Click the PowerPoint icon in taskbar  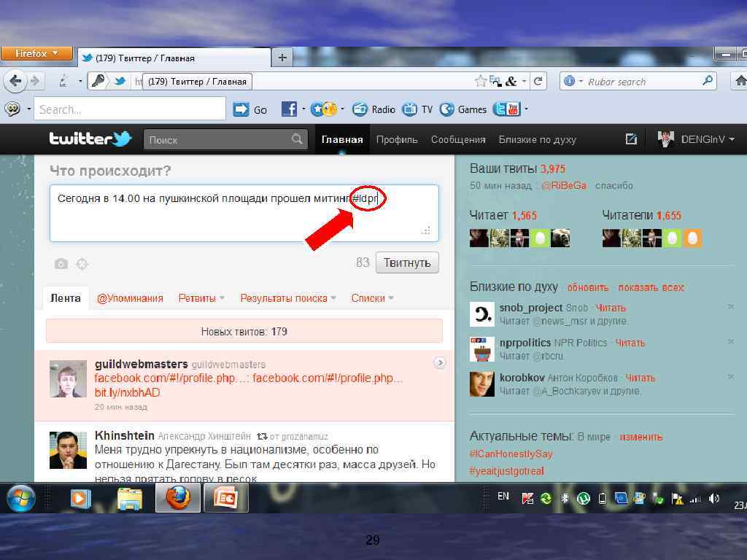(226, 499)
